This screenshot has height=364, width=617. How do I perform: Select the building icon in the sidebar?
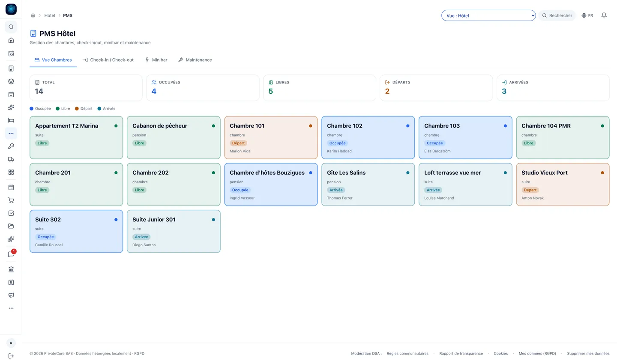pyautogui.click(x=11, y=69)
